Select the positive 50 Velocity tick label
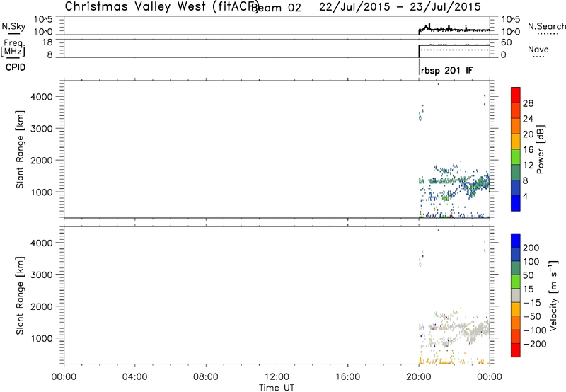This screenshot has height=392, width=566. pyautogui.click(x=528, y=275)
